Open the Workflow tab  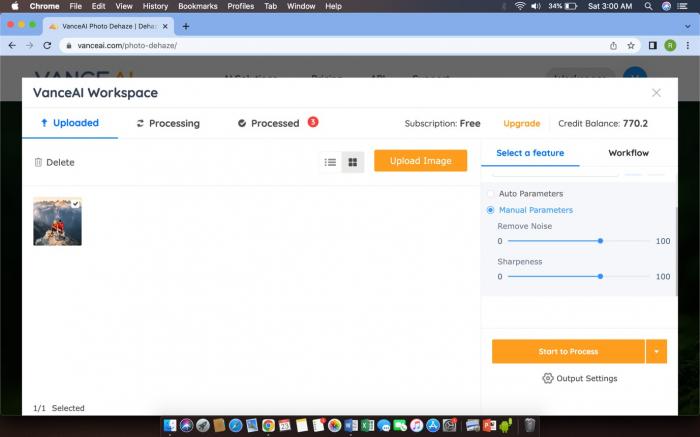tap(628, 153)
